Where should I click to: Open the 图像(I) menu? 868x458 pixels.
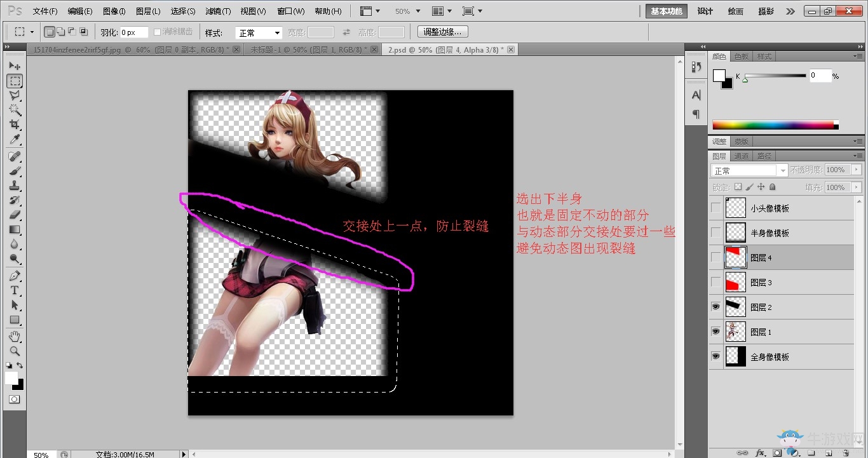114,11
